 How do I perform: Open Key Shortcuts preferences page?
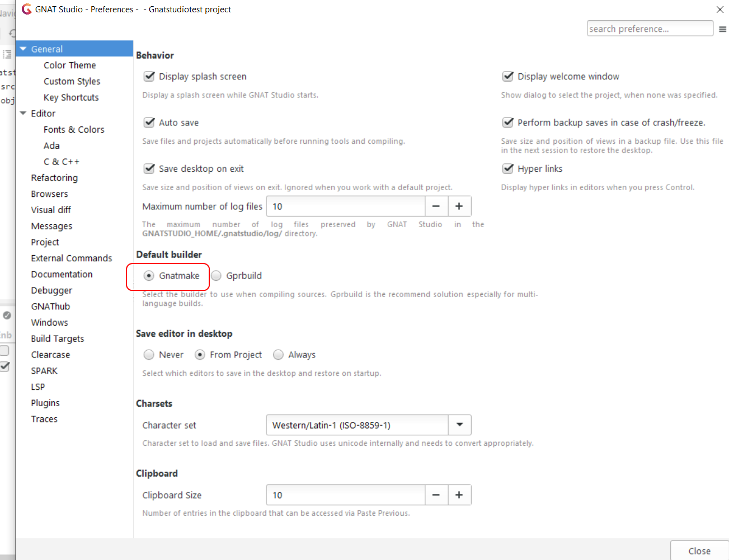point(71,97)
